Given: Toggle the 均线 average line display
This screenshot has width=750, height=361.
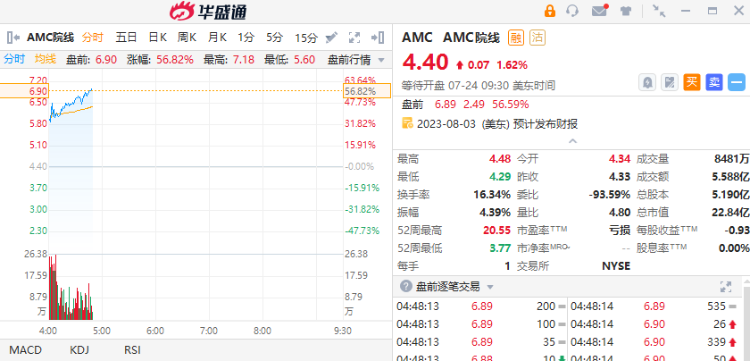Looking at the screenshot, I should click(45, 59).
